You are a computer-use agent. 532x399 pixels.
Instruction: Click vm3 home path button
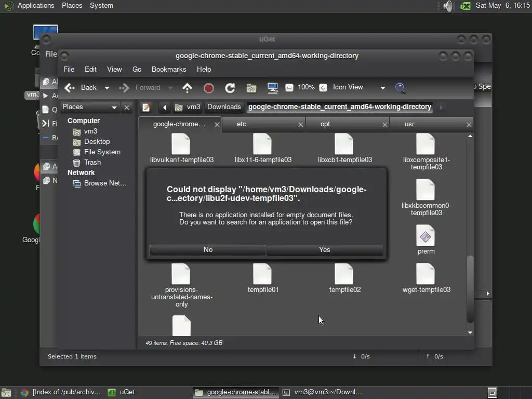click(x=188, y=107)
